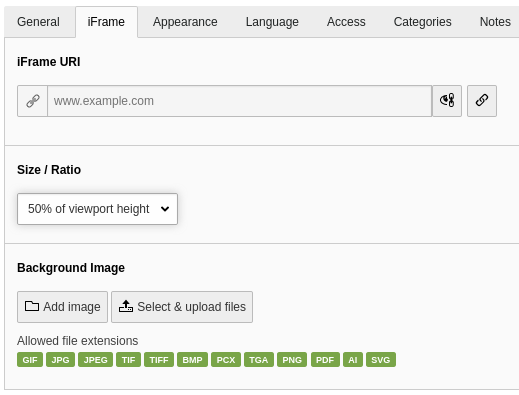Click Select & upload files button
Viewport: 519px width, 395px height.
point(182,307)
